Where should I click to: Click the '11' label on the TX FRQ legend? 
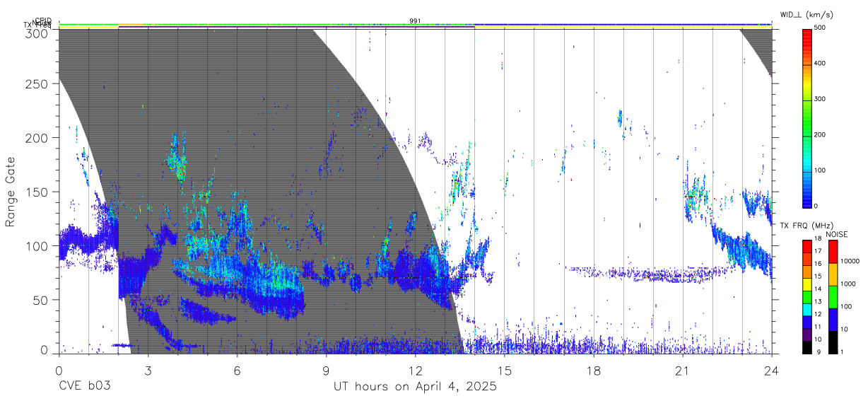pos(819,327)
